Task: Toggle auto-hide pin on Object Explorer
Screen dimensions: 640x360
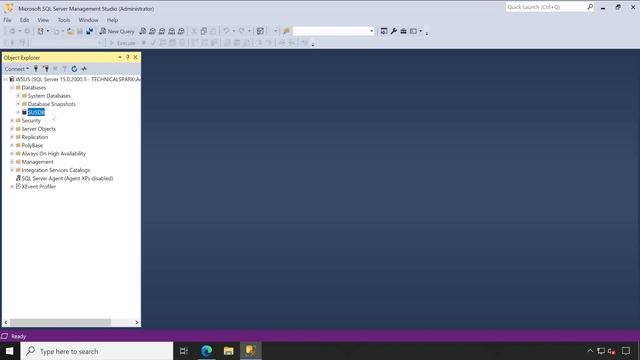Action: (x=128, y=58)
